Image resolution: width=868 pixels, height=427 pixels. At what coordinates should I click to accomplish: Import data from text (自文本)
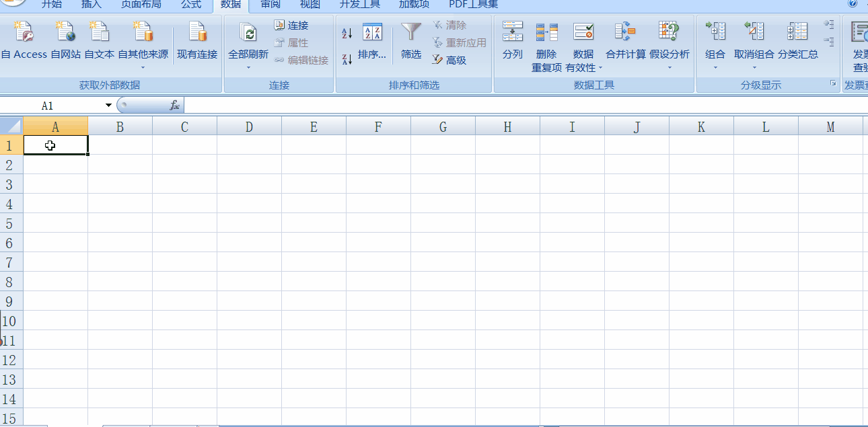click(100, 41)
